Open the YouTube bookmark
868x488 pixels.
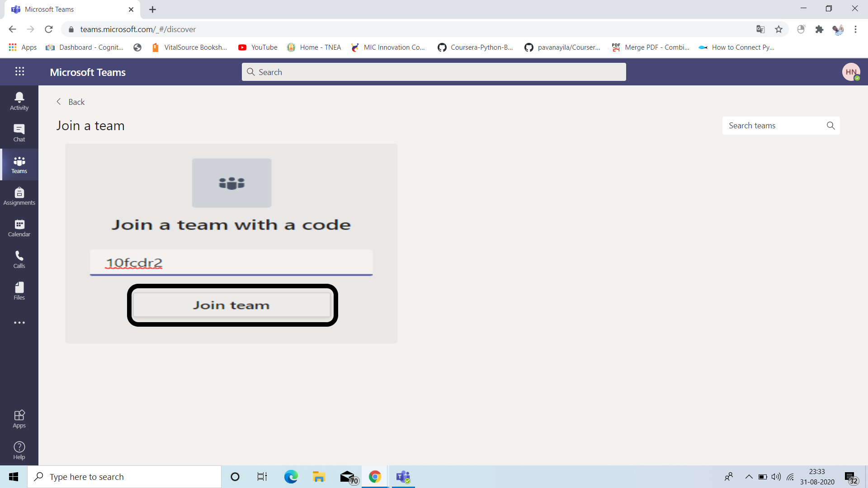tap(257, 47)
